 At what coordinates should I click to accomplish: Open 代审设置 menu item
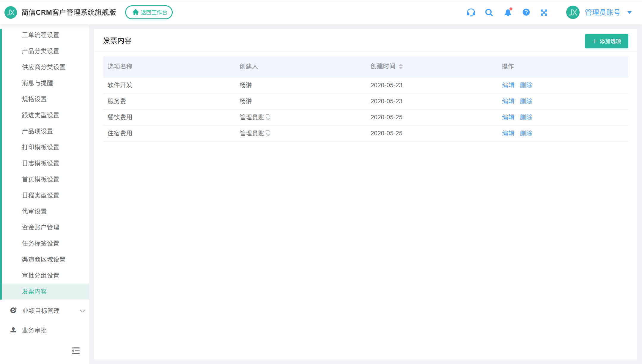pyautogui.click(x=45, y=211)
